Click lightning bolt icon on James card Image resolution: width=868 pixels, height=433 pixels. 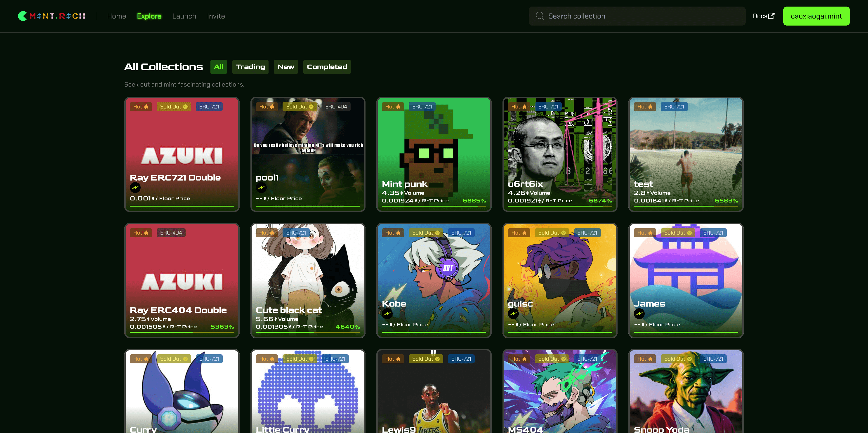pos(639,314)
